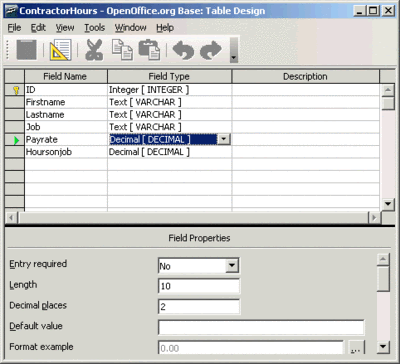Select the Payrate field name cell
This screenshot has height=364, width=400.
(66, 140)
